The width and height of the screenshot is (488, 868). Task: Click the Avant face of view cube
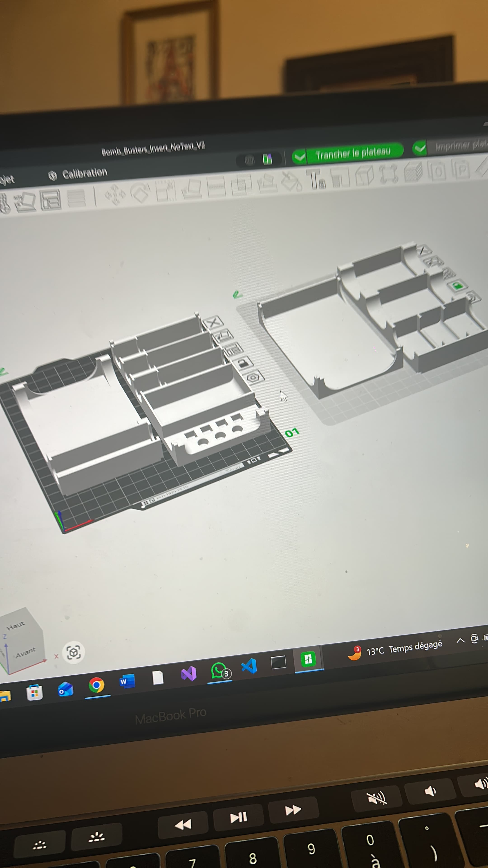coord(26,653)
